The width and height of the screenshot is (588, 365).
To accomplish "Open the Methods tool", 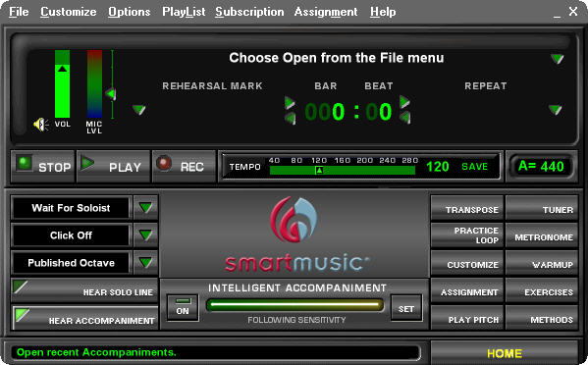I will click(542, 318).
